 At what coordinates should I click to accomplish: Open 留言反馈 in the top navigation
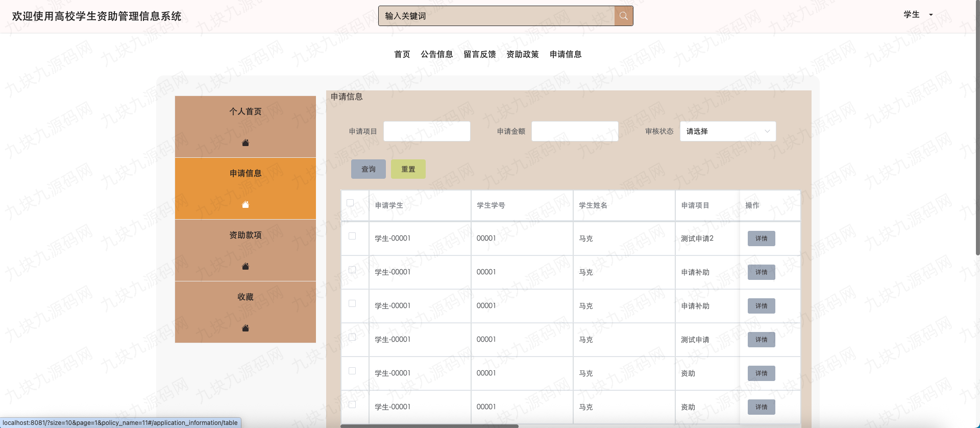[x=480, y=54]
